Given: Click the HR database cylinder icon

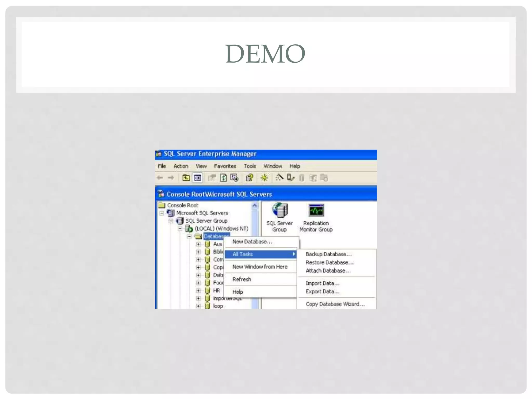Looking at the screenshot, I should point(207,290).
